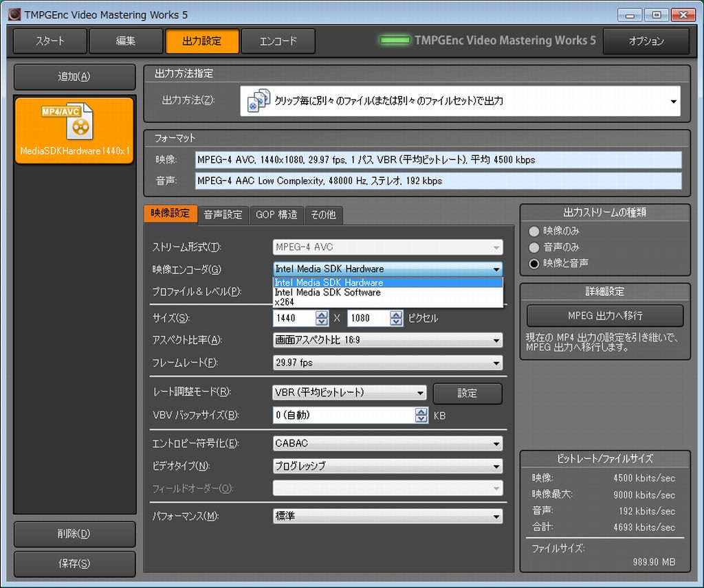Open the レート調整モード dropdown

[x=350, y=392]
